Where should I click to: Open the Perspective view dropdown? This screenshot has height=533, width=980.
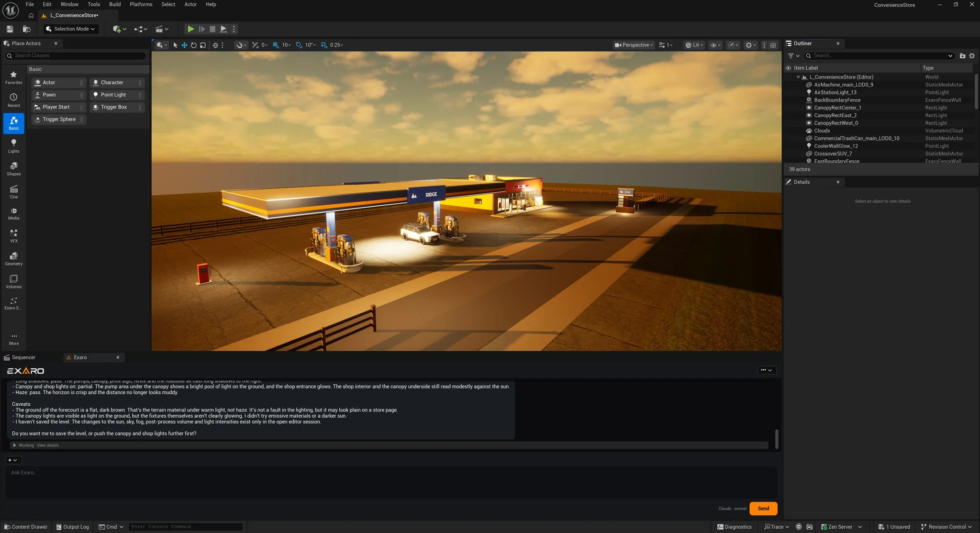click(x=634, y=45)
